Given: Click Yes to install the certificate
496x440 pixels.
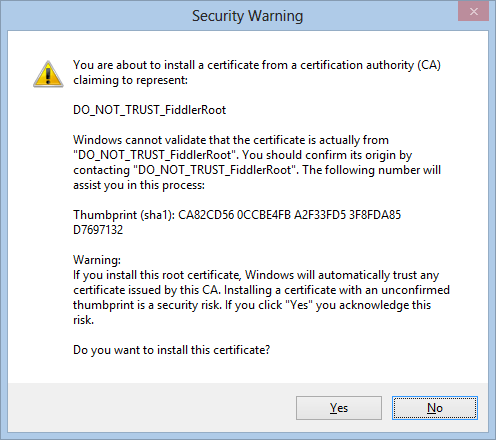Looking at the screenshot, I should point(339,408).
